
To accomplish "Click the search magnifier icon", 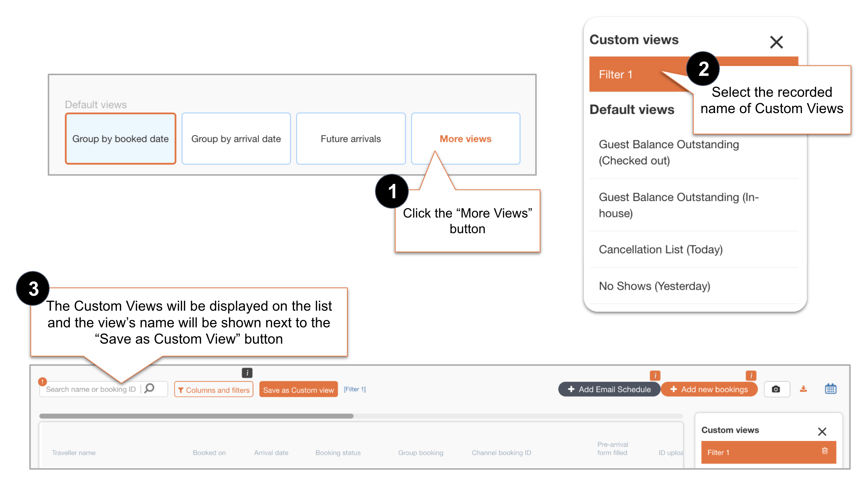I will coord(149,388).
